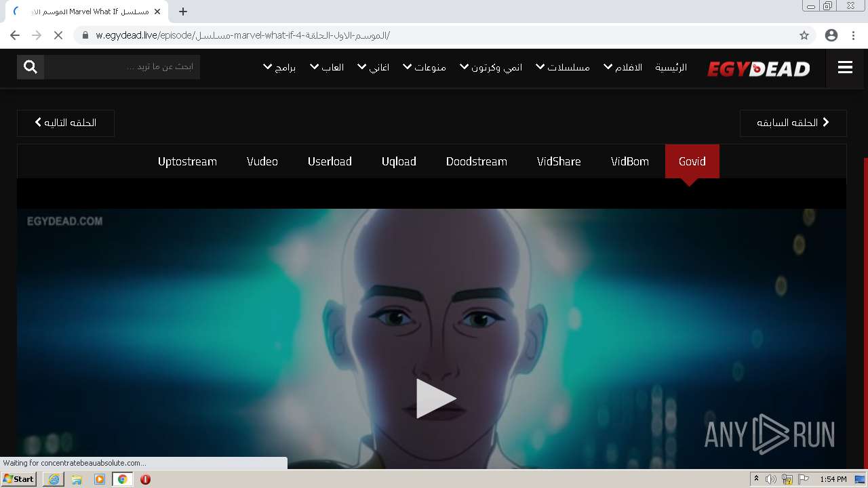Go to previous episode الحلقه السابقه
The image size is (868, 488).
(793, 123)
